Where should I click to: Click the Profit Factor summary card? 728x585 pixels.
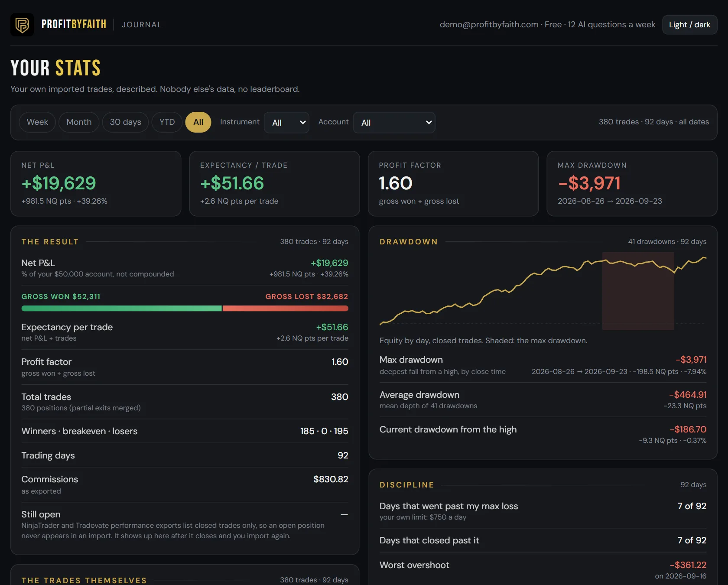coord(453,183)
